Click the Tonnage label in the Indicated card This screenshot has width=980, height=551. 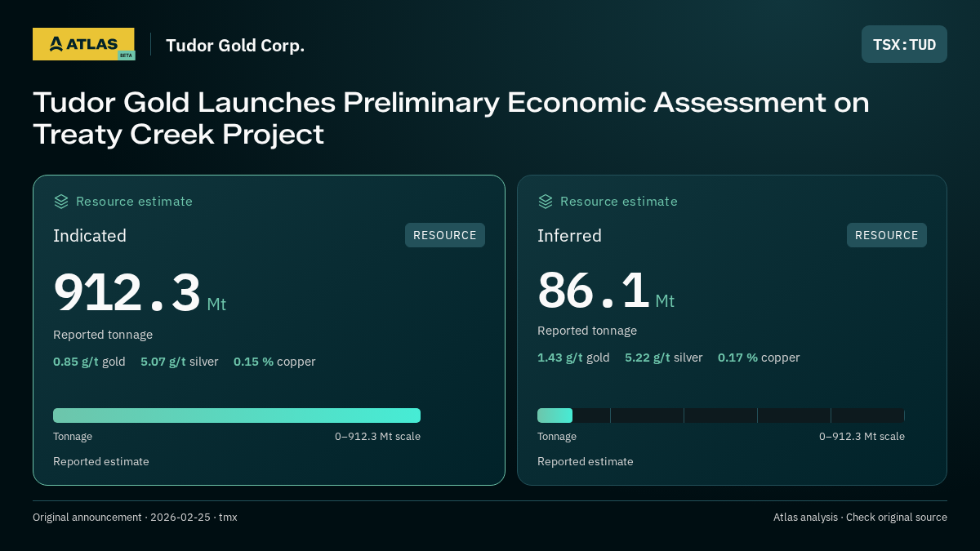point(73,437)
